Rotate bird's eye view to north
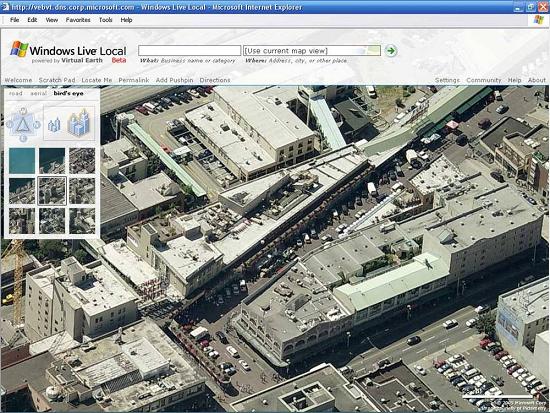 click(23, 111)
